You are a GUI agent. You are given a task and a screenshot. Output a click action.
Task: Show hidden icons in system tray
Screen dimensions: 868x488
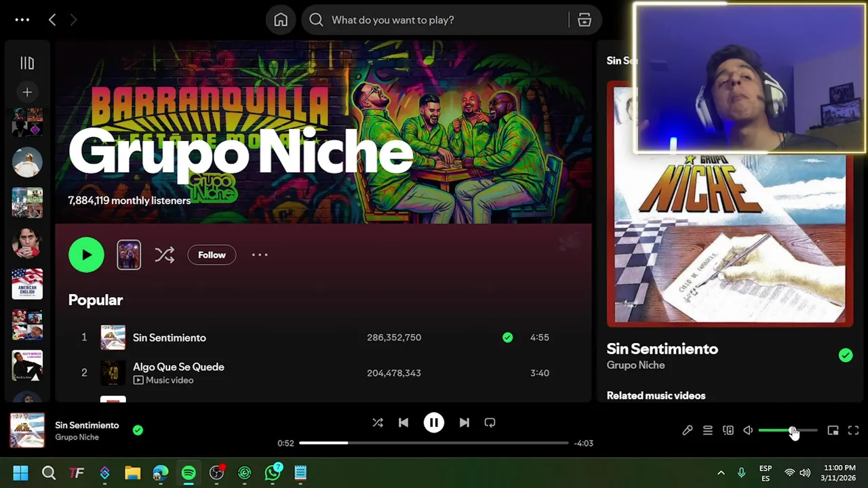721,472
